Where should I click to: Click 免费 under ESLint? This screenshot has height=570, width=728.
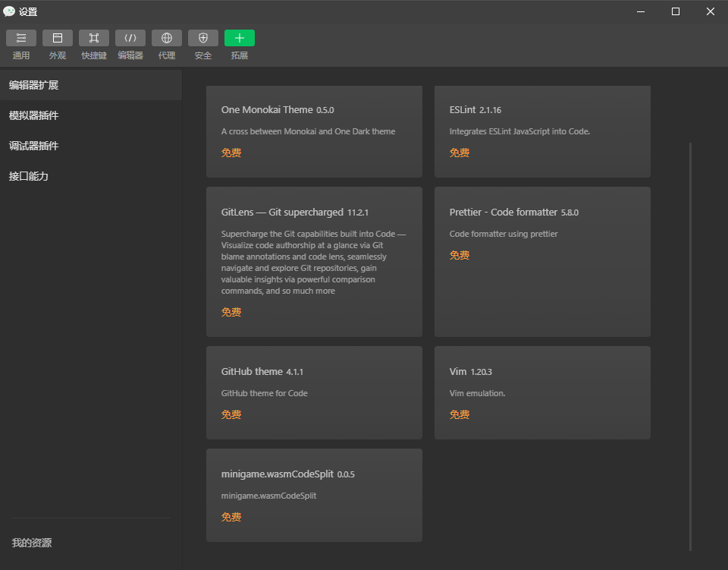(x=460, y=153)
